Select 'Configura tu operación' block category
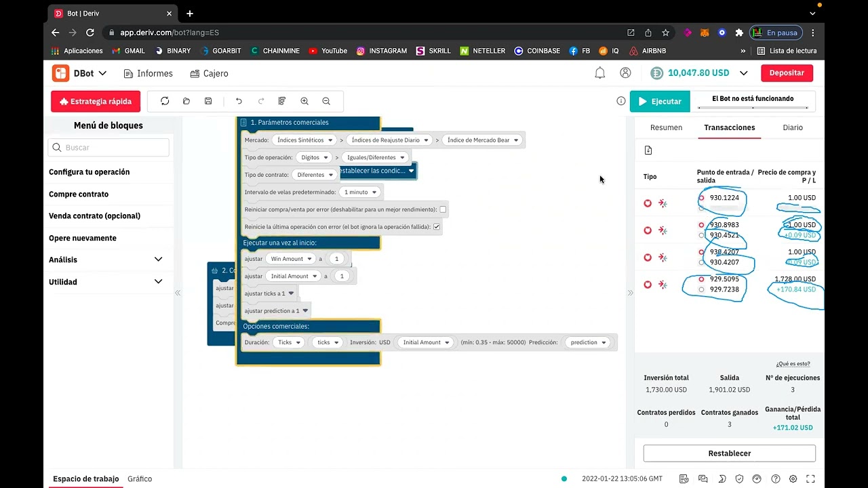The width and height of the screenshot is (868, 488). click(90, 172)
